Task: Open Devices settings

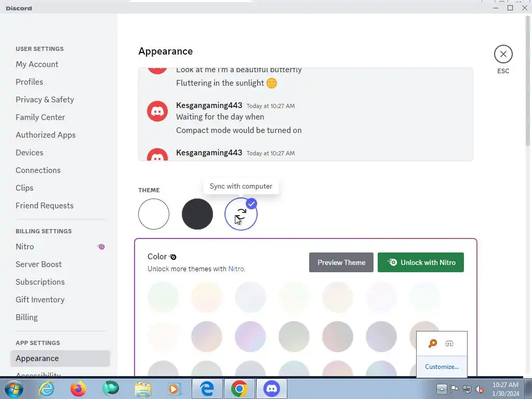Action: point(30,152)
